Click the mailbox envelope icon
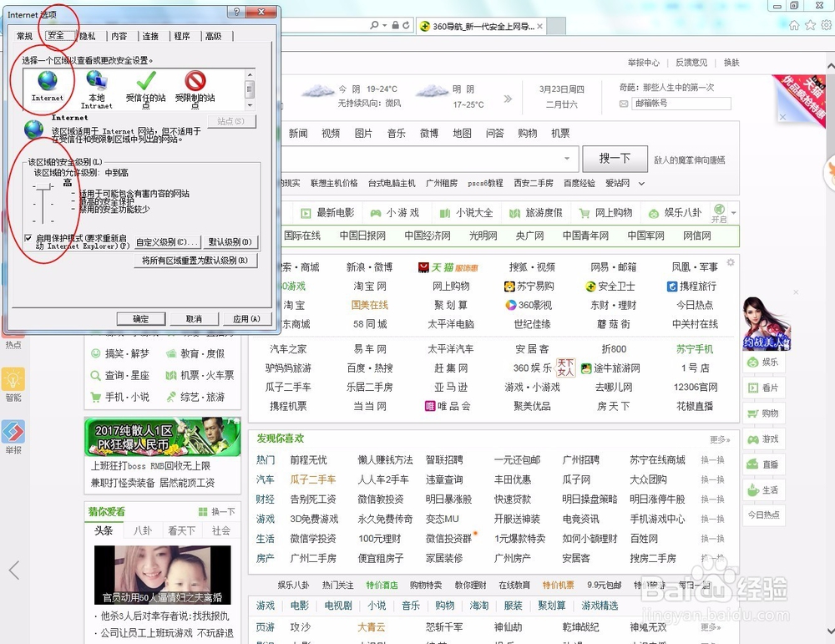Image resolution: width=835 pixels, height=644 pixels. [x=624, y=104]
